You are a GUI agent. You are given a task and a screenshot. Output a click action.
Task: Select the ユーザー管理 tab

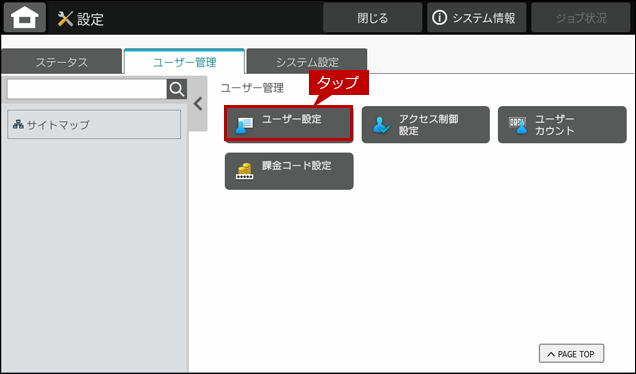coord(184,62)
